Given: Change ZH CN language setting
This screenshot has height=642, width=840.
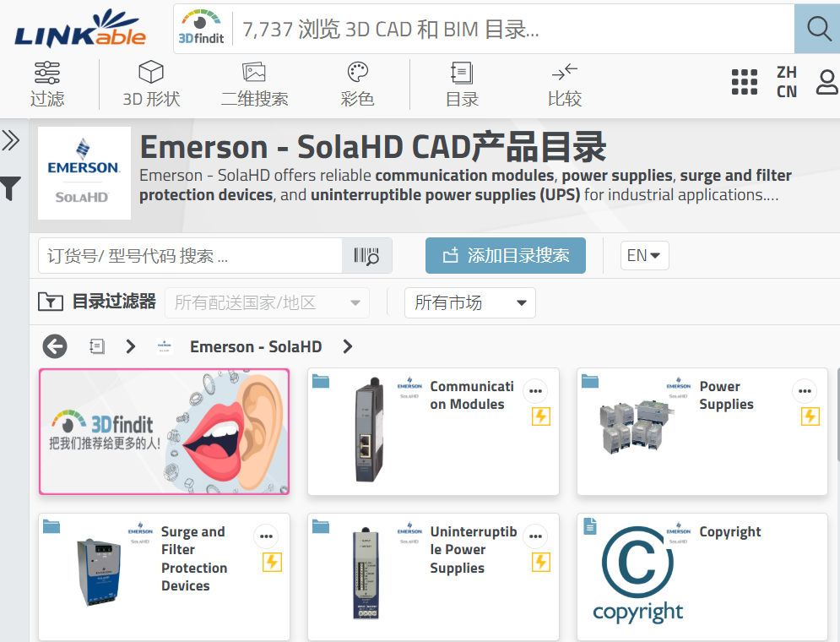Looking at the screenshot, I should pyautogui.click(x=787, y=82).
